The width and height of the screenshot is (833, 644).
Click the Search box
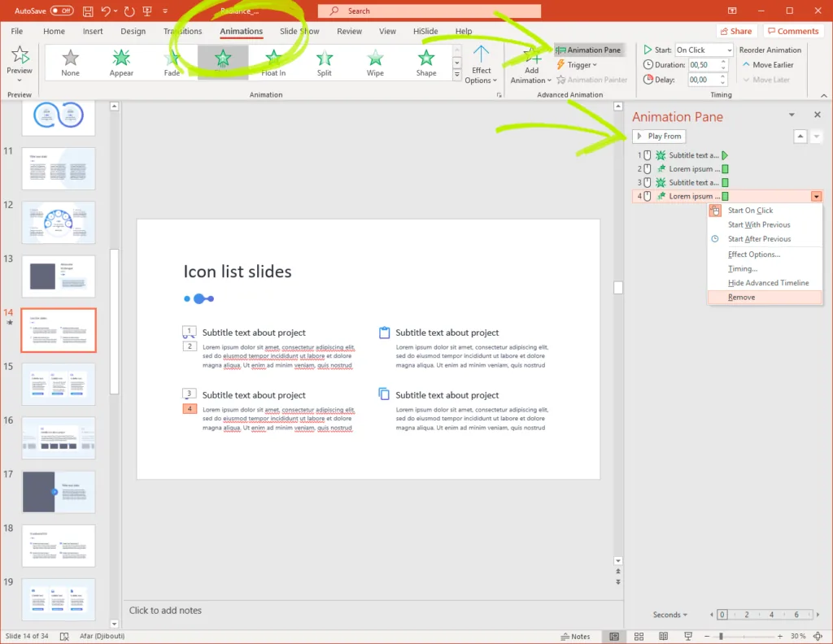pyautogui.click(x=430, y=11)
